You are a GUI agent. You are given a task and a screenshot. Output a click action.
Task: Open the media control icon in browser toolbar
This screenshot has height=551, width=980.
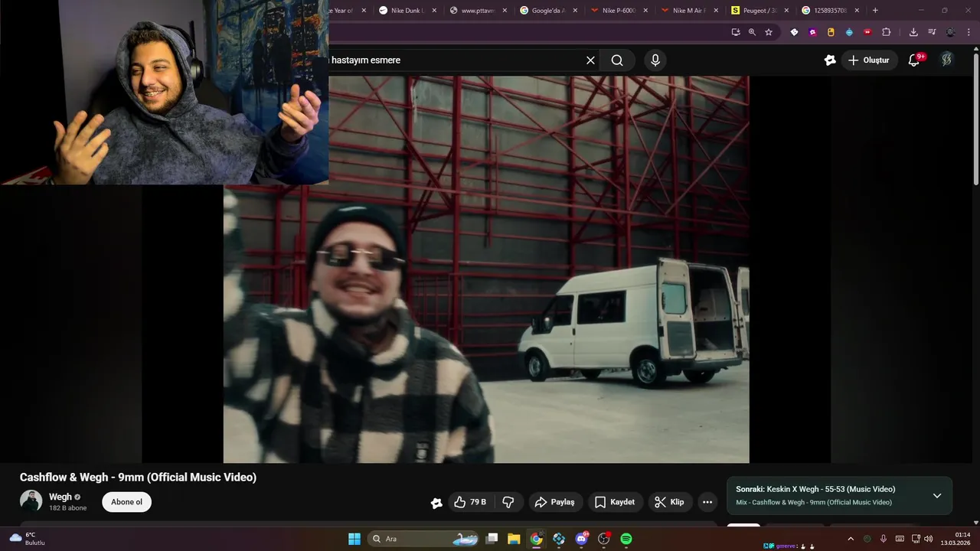tap(932, 32)
